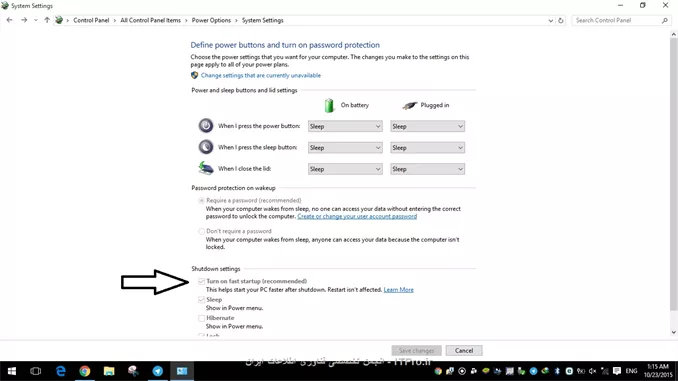Viewport: 678px width, 381px height.
Task: Go to Power Options in breadcrumb
Action: pos(211,20)
